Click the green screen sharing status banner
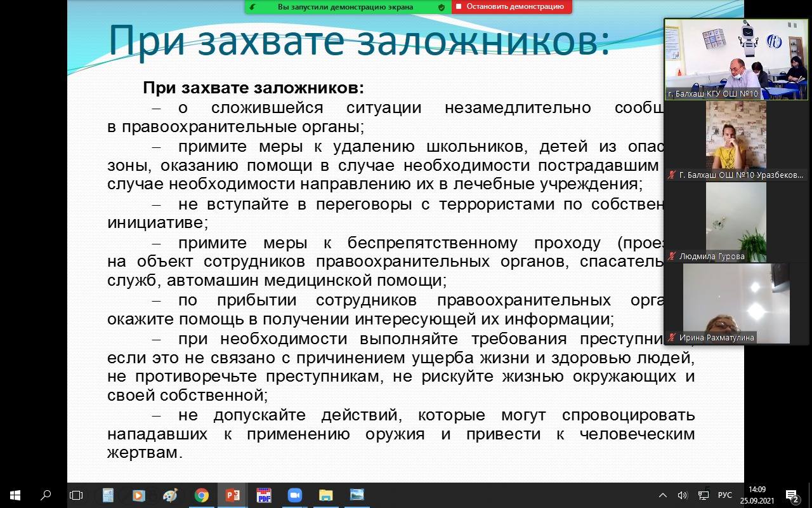Viewport: 812px width, 508px height. [x=345, y=7]
